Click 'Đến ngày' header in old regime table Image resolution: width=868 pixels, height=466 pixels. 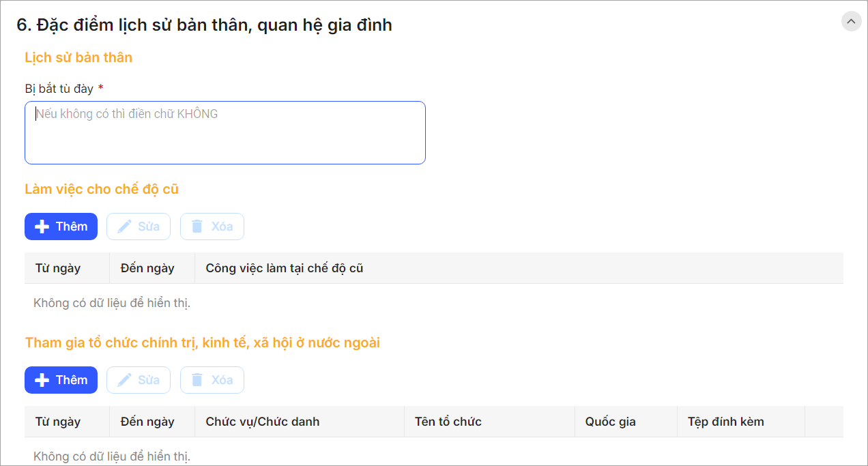147,268
